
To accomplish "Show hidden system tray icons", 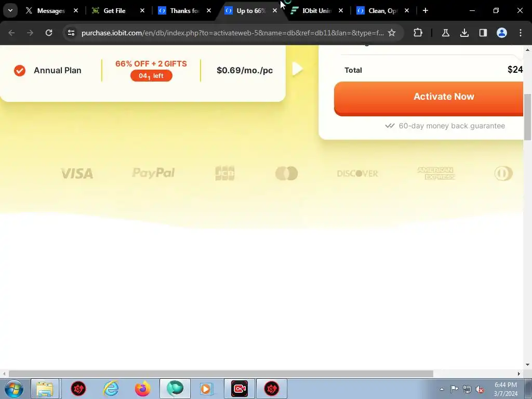I will tap(442, 389).
